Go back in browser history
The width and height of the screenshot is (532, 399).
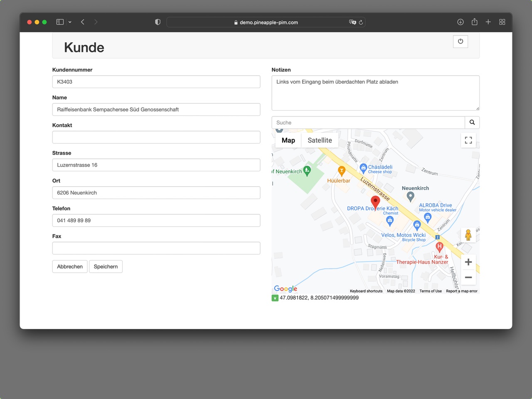pyautogui.click(x=83, y=22)
